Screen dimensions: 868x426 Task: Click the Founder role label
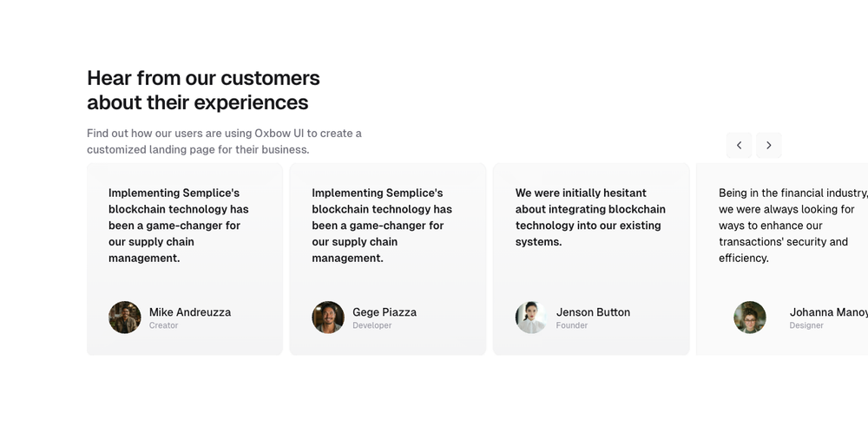pyautogui.click(x=572, y=326)
